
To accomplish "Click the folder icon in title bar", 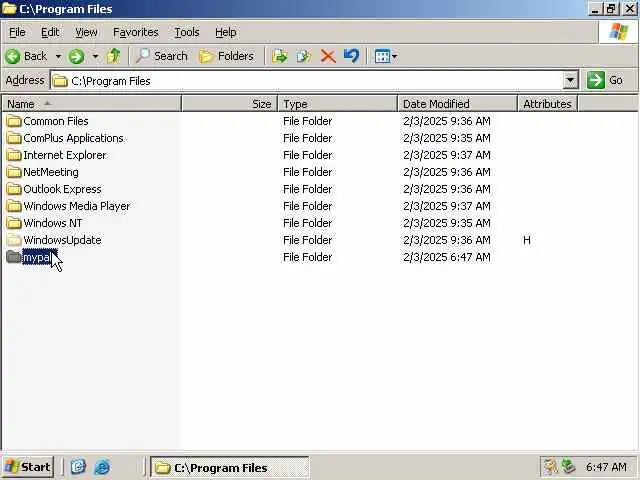I will point(9,9).
